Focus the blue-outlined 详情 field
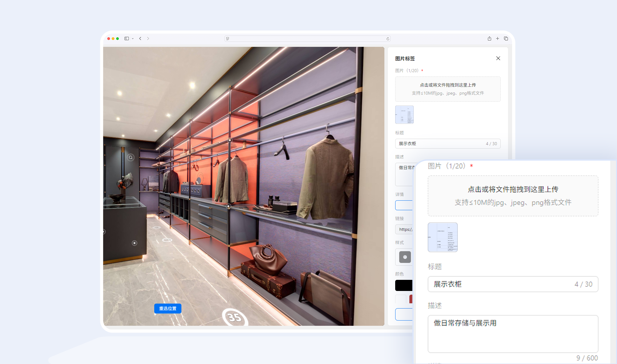Image resolution: width=617 pixels, height=364 pixels. [x=404, y=205]
